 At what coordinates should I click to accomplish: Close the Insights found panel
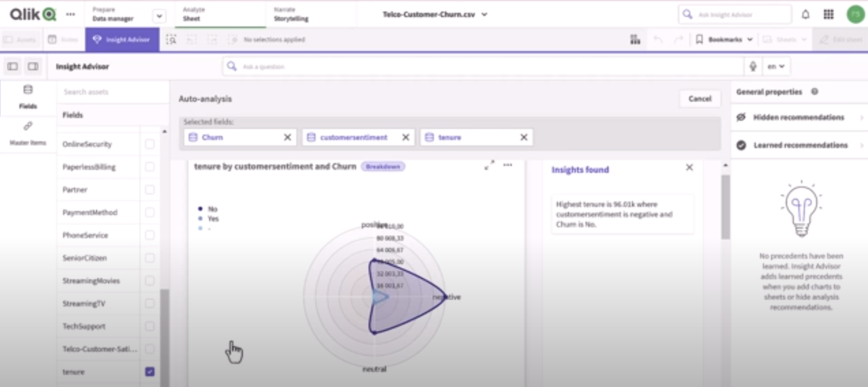pyautogui.click(x=689, y=168)
